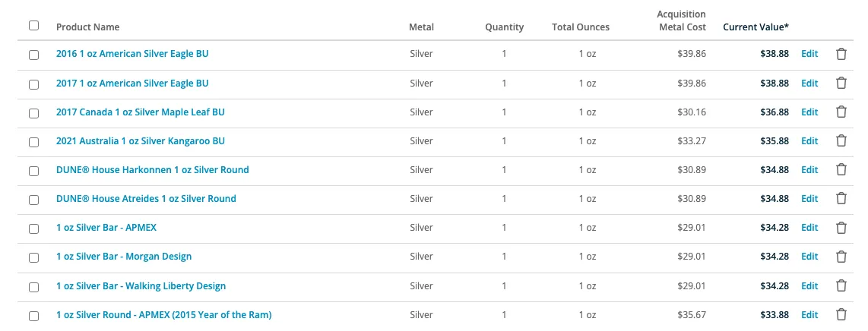Open DUNE House Harkonnen 1 oz Silver Round
Screen dimensions: 868x331
152,169
